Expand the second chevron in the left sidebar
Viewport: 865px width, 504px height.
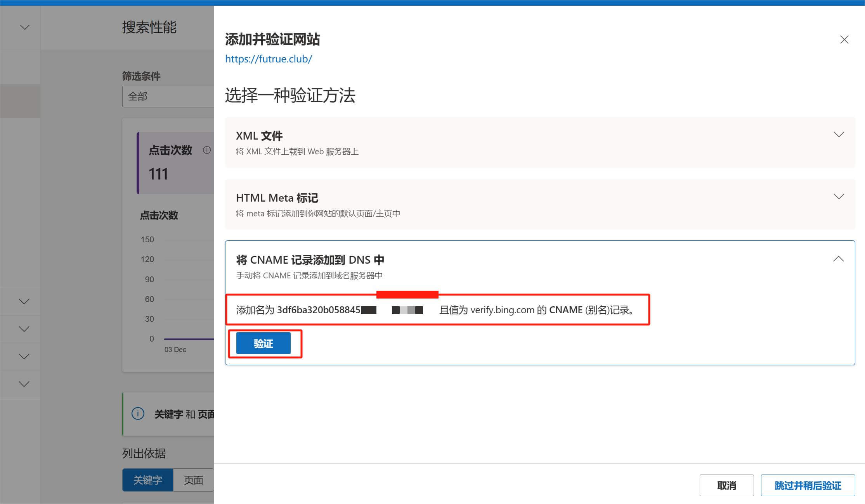24,301
